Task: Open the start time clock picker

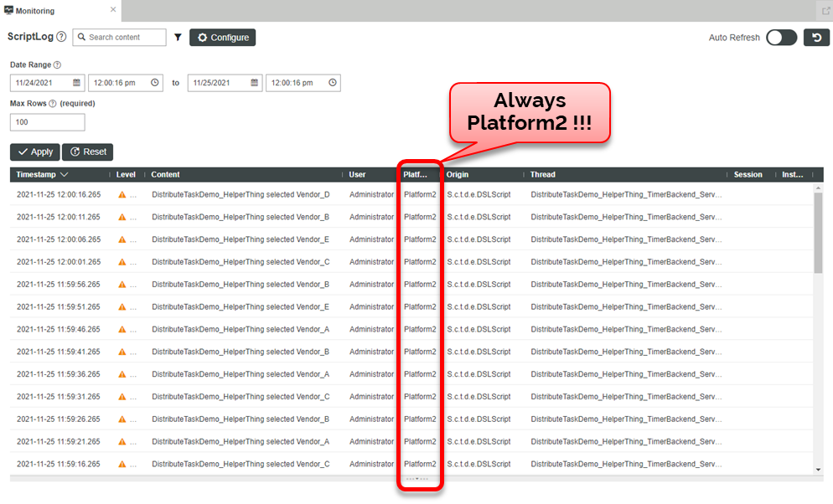Action: pyautogui.click(x=154, y=83)
